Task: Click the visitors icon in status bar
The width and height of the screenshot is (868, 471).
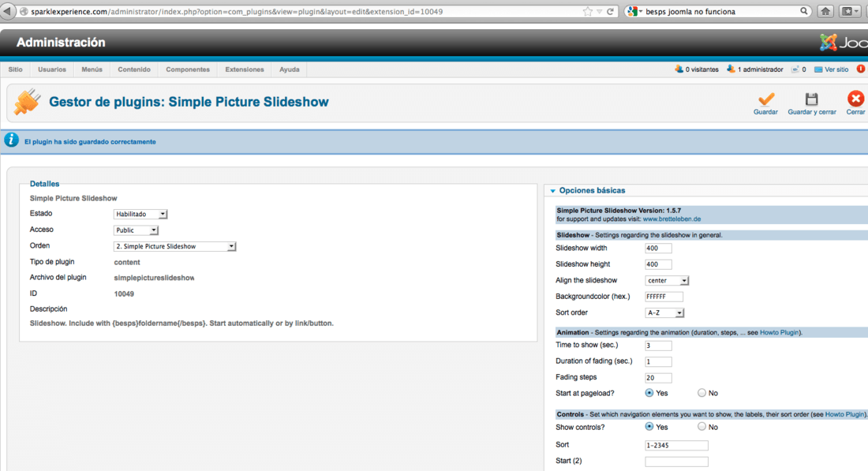Action: [679, 69]
